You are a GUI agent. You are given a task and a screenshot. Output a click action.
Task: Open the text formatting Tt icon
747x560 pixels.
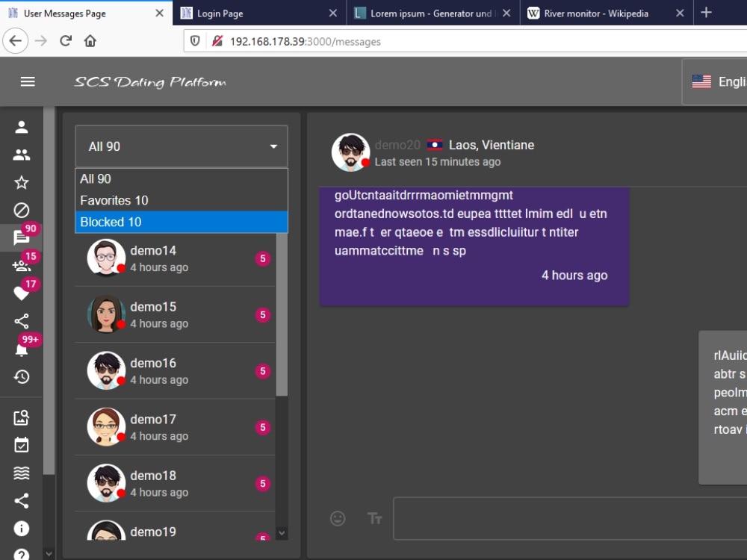click(374, 518)
